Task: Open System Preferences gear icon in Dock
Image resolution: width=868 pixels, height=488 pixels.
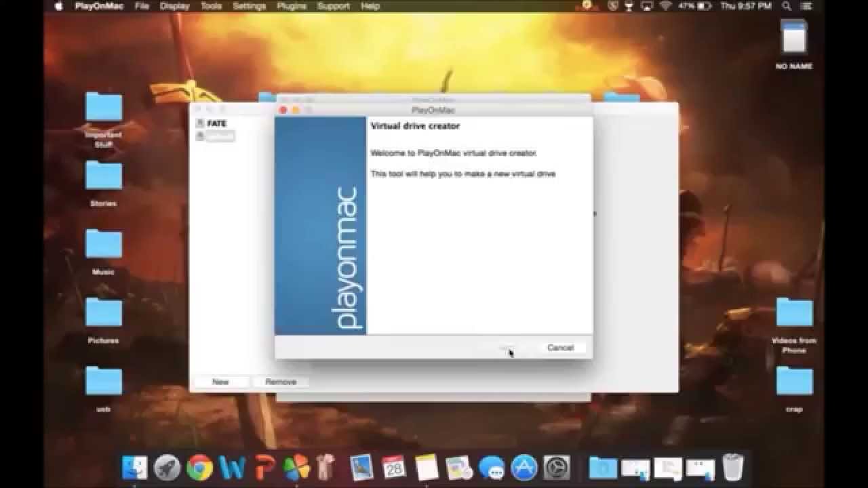Action: (x=557, y=467)
